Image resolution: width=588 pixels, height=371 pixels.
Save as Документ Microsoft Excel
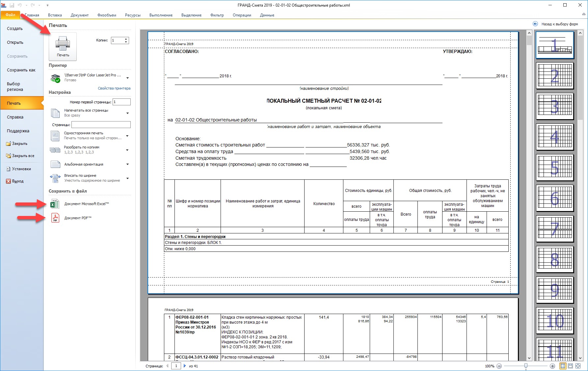[x=86, y=204]
